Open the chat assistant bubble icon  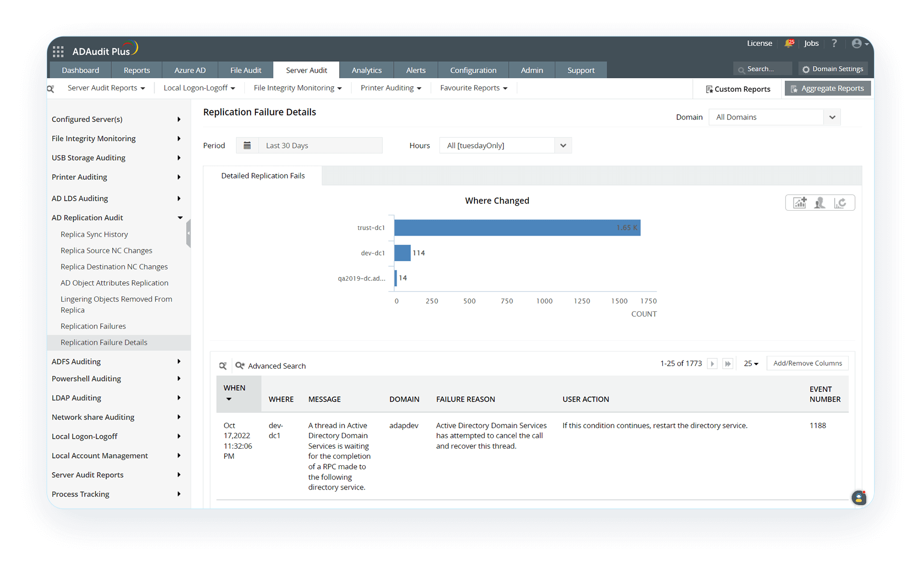coord(858,498)
